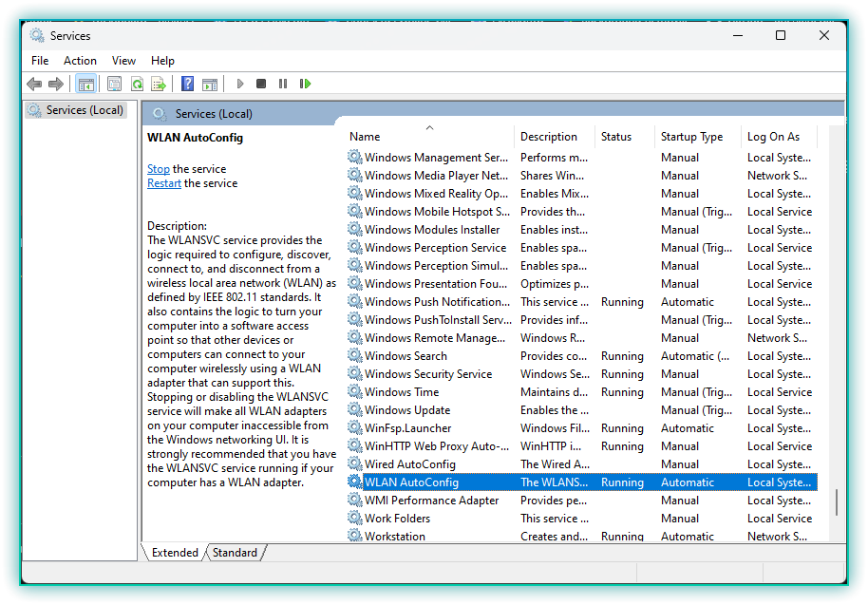
Task: Open the View menu
Action: tap(123, 61)
